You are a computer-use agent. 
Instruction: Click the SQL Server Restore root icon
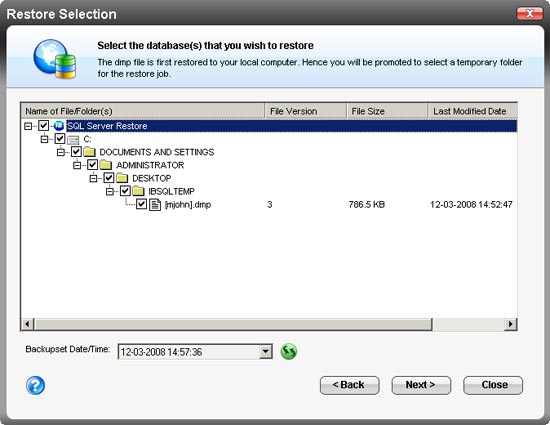(59, 126)
